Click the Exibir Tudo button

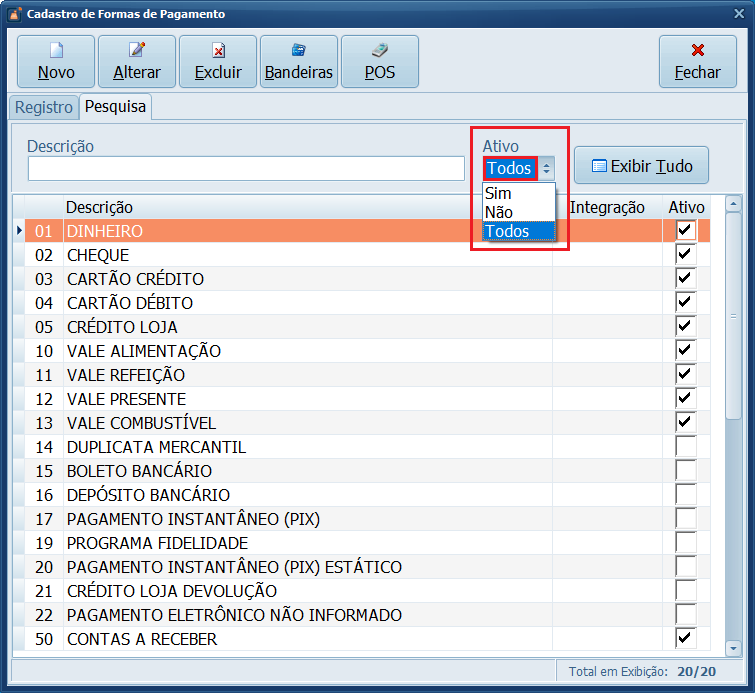tap(641, 166)
